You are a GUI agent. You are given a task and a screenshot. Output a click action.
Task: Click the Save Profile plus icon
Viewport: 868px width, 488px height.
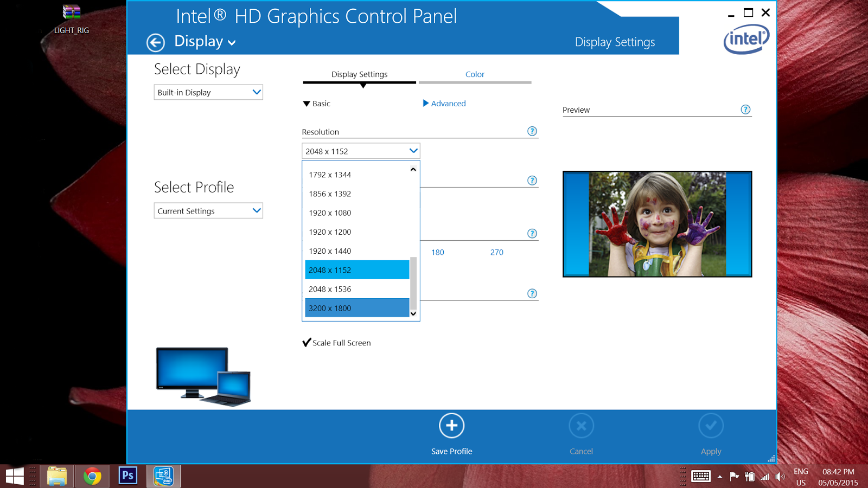(451, 426)
